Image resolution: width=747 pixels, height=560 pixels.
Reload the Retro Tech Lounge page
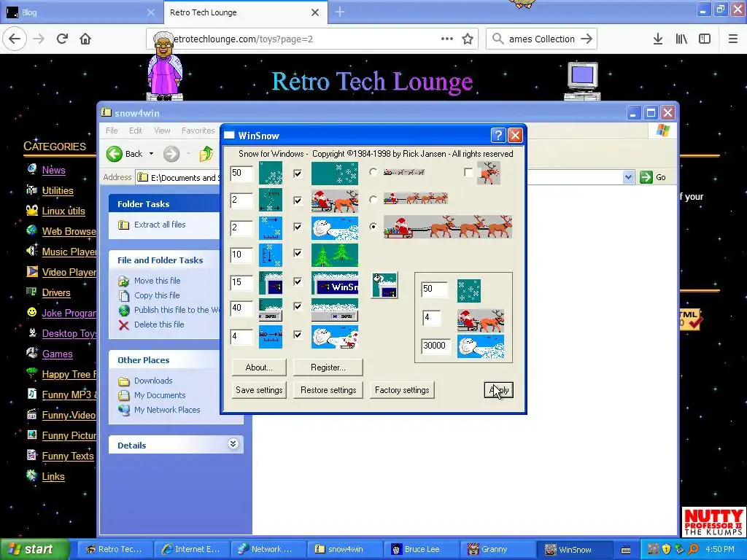pos(62,39)
